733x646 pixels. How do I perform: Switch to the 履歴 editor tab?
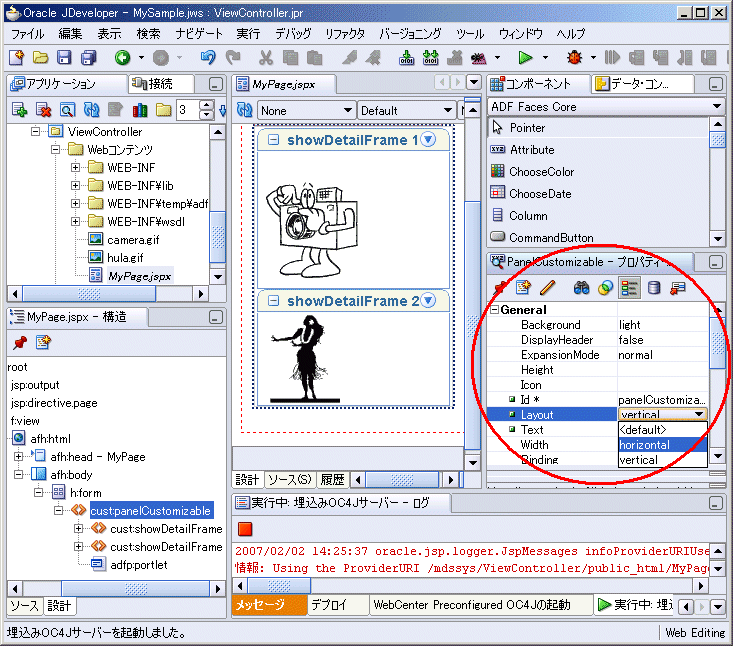[x=332, y=480]
